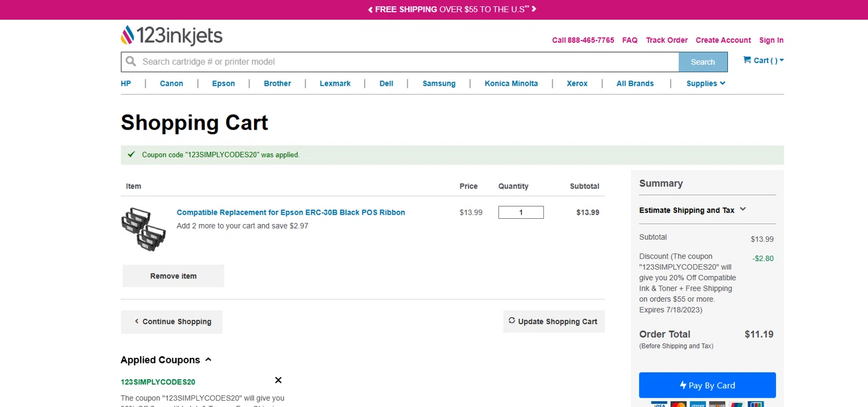Remove coupon with the X icon

pos(278,380)
